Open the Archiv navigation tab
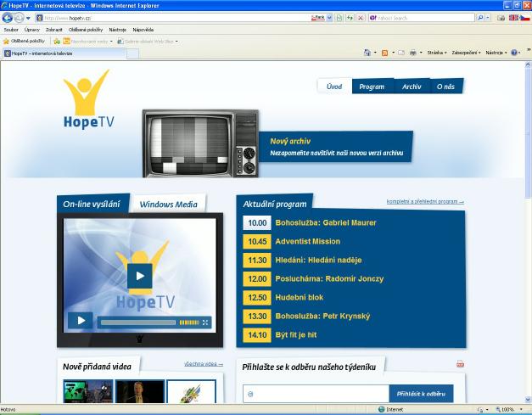This screenshot has height=415, width=532. 412,87
